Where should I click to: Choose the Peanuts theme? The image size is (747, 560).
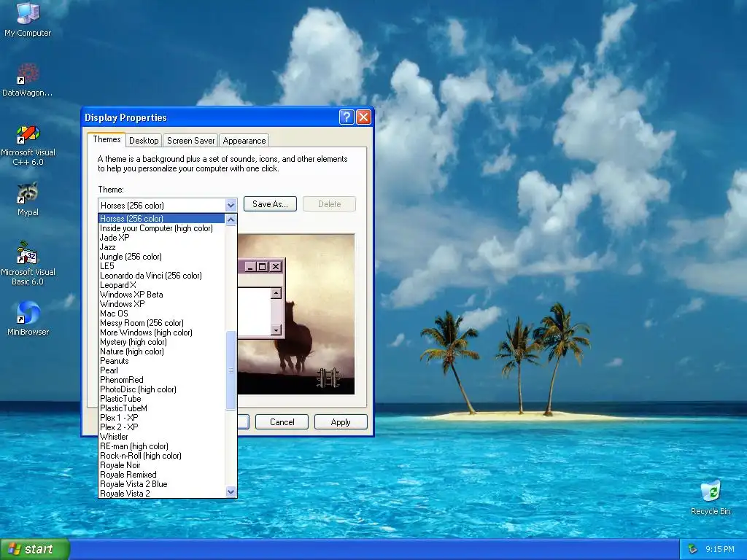point(161,361)
